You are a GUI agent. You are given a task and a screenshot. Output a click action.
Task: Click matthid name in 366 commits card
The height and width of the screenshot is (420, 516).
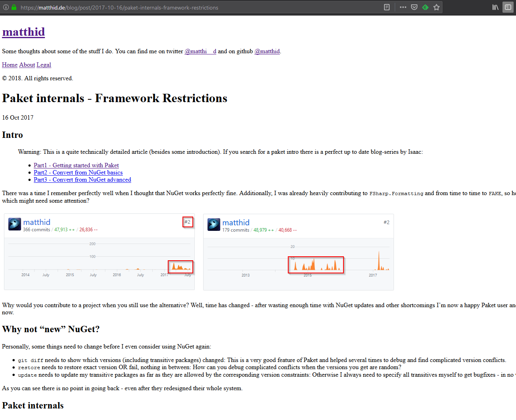pos(37,222)
